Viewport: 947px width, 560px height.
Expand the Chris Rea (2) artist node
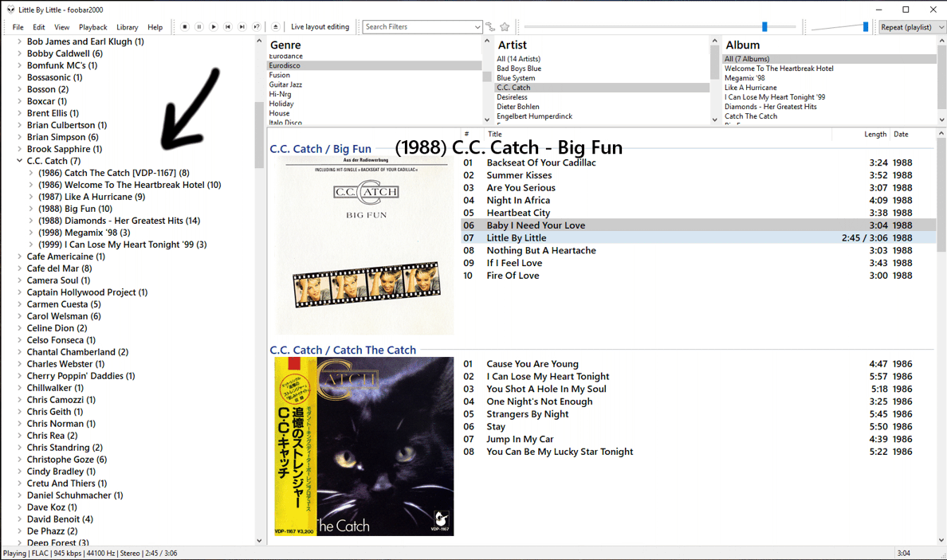click(19, 436)
